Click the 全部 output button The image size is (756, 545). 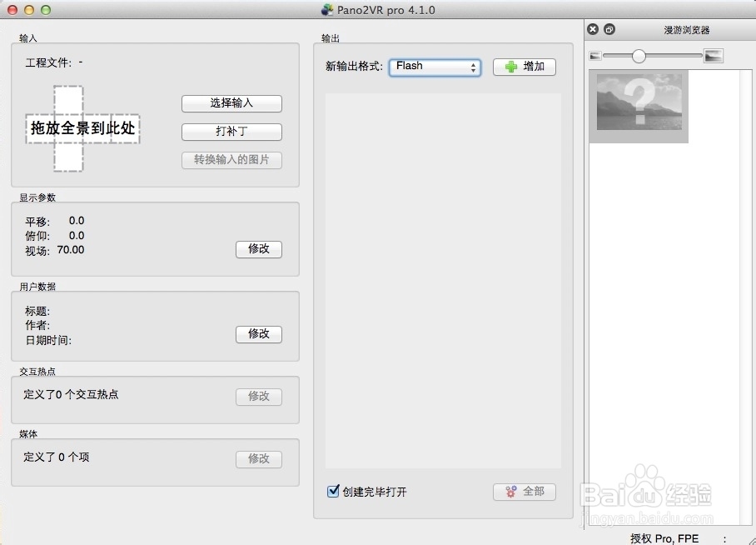point(525,492)
